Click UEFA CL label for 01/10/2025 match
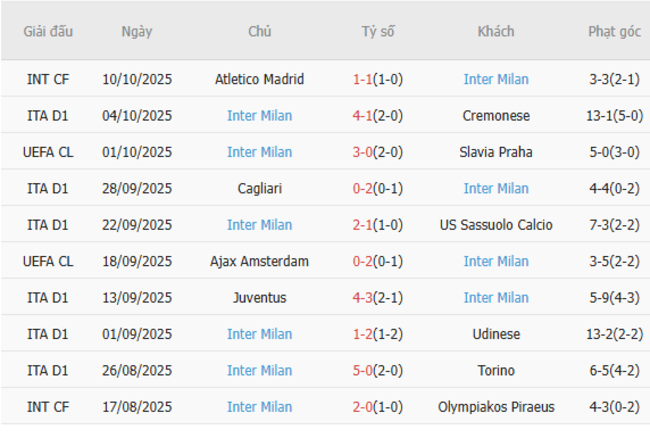 (x=48, y=152)
